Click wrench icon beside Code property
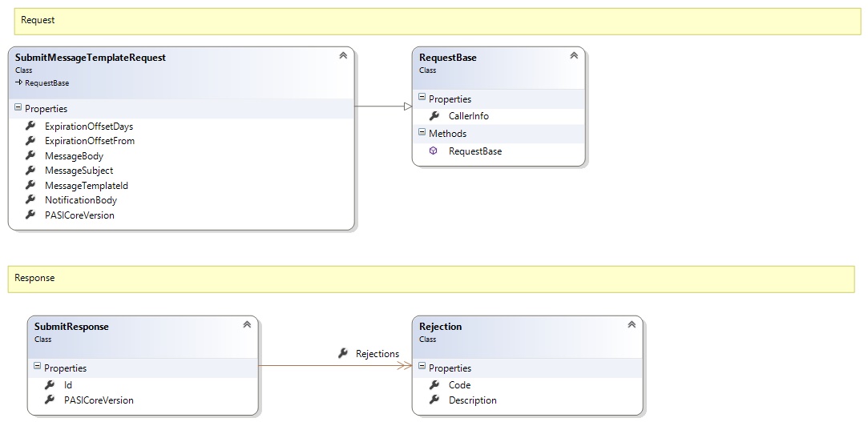This screenshot has width=868, height=422. 434,385
